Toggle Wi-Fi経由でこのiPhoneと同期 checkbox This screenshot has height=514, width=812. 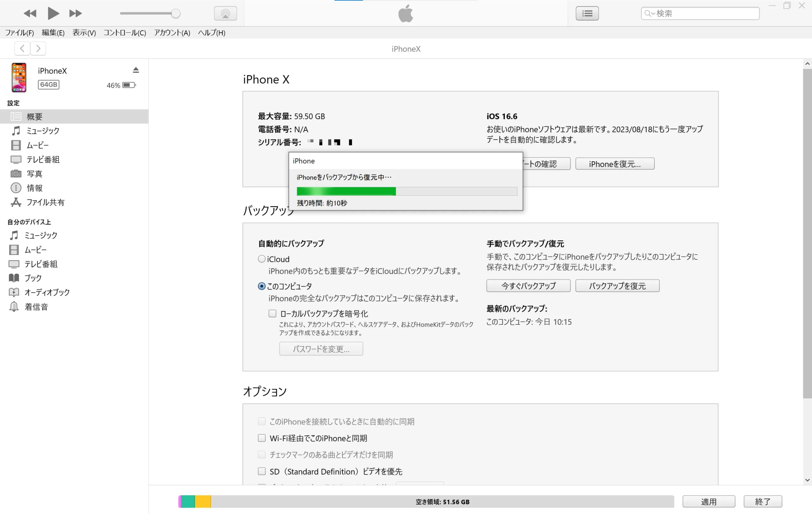tap(262, 438)
